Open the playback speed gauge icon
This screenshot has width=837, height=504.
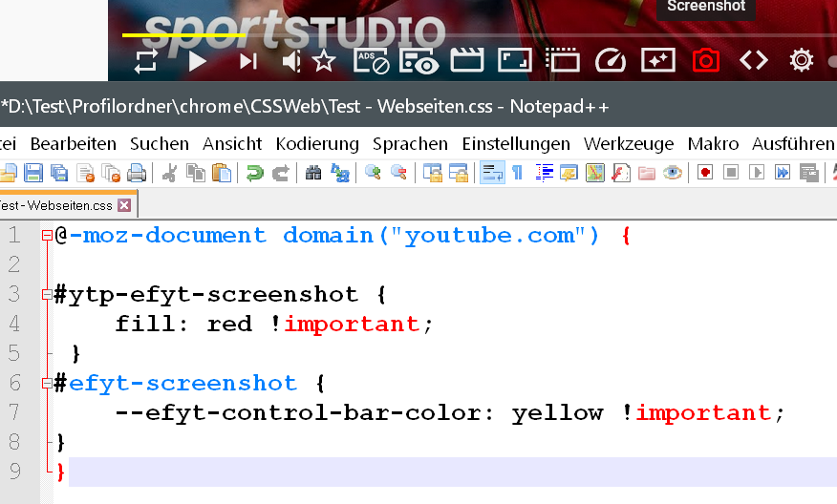[611, 60]
